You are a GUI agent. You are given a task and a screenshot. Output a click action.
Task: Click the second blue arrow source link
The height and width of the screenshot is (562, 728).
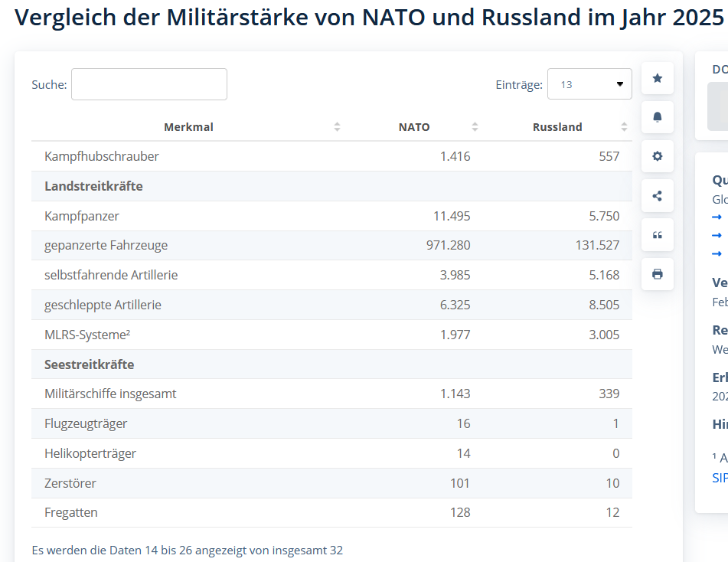click(717, 235)
